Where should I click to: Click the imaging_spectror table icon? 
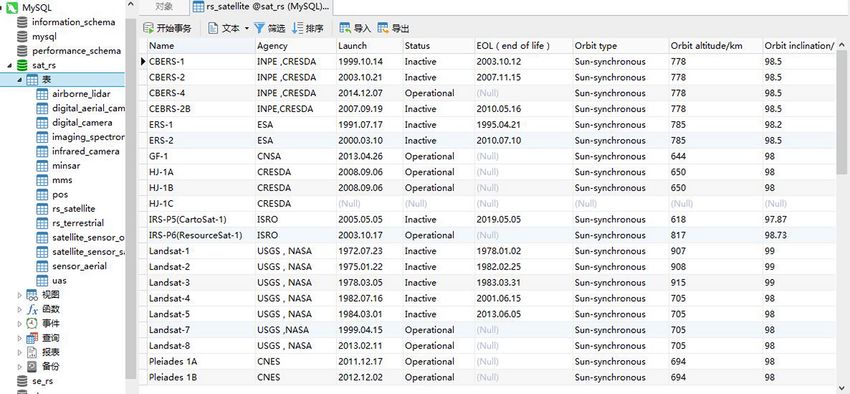point(42,137)
